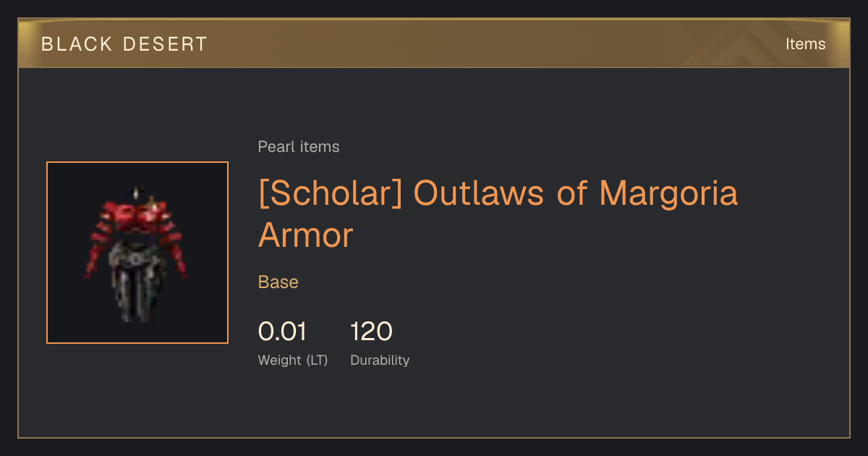Image resolution: width=868 pixels, height=456 pixels.
Task: Click the red Margoria armor item icon
Action: click(x=137, y=253)
